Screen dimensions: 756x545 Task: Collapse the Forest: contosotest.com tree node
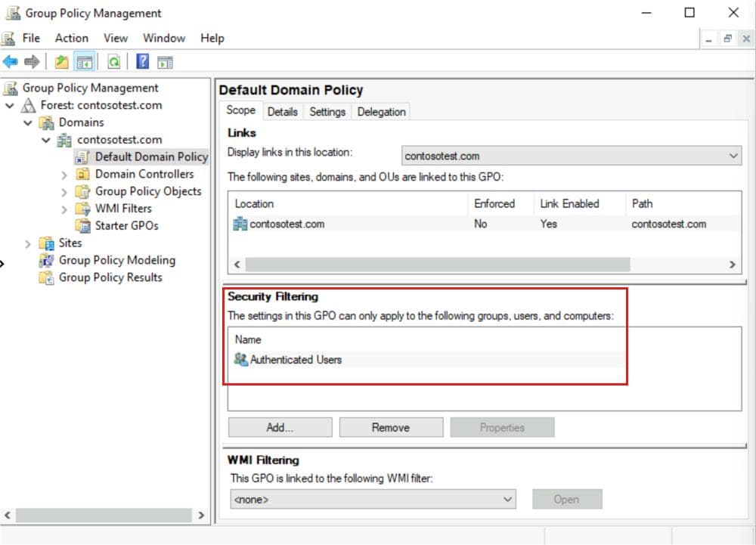point(10,105)
